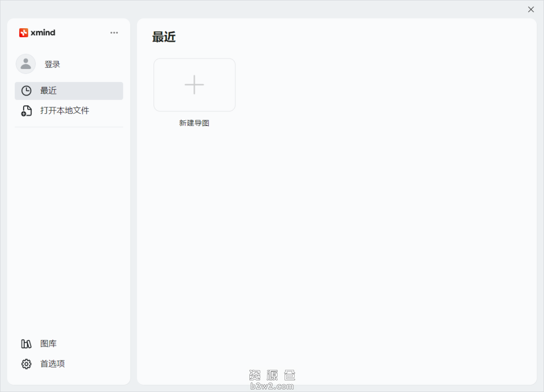This screenshot has height=392, width=544.
Task: Click the plus icon to create new map
Action: [x=194, y=85]
